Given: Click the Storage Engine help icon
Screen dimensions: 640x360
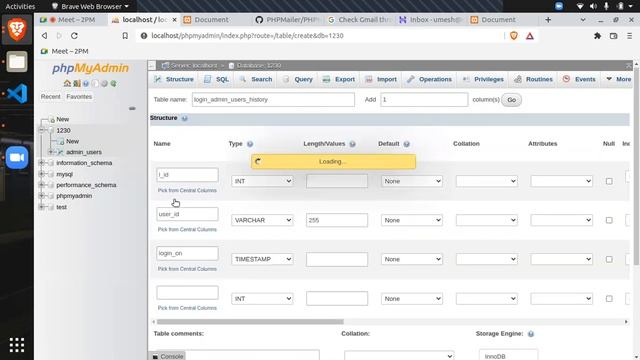Looking at the screenshot, I should click(x=531, y=334).
